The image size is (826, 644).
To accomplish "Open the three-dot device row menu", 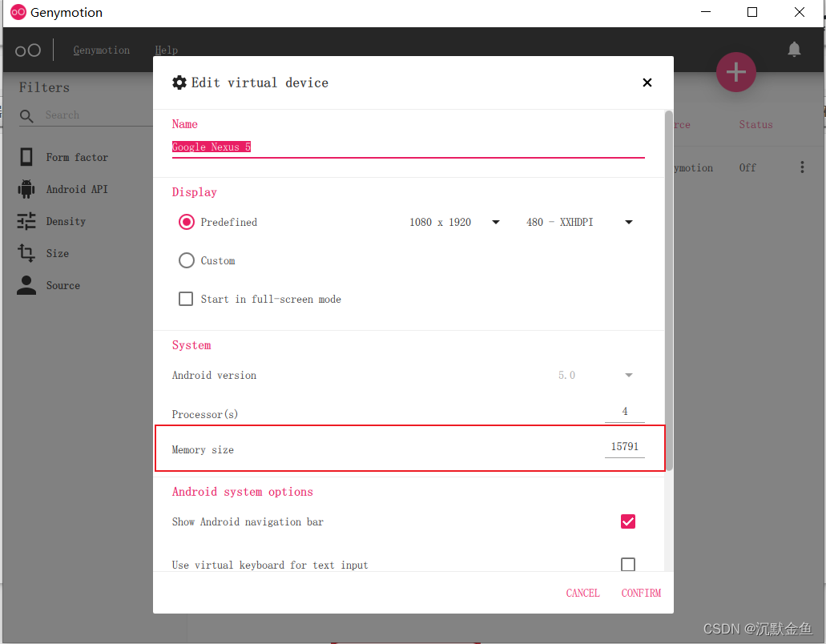I will [x=802, y=167].
